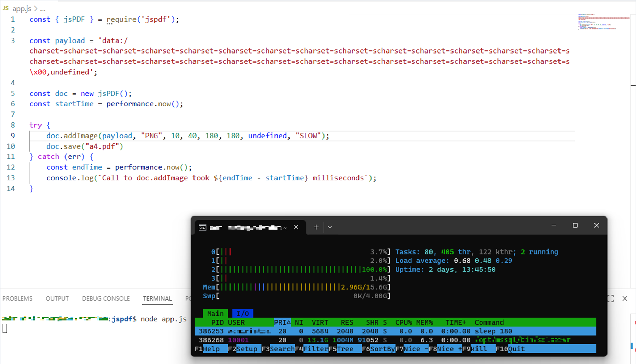Click the app.js breadcrumb file icon

pos(6,8)
